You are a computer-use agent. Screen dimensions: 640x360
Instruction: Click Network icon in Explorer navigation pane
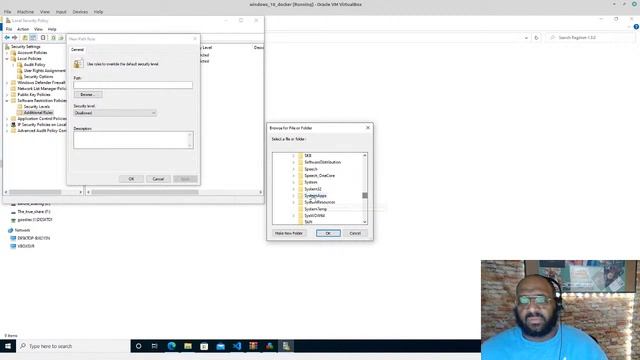pos(11,230)
